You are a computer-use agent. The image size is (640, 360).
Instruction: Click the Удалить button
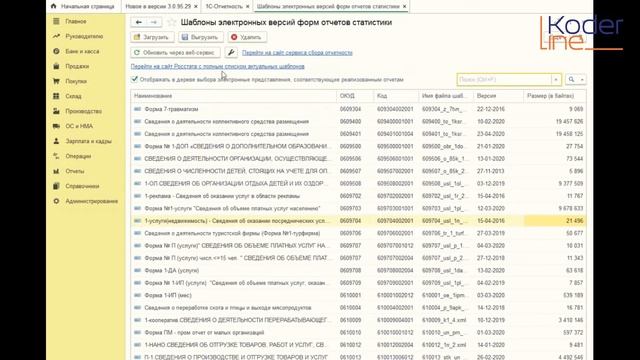coord(247,37)
